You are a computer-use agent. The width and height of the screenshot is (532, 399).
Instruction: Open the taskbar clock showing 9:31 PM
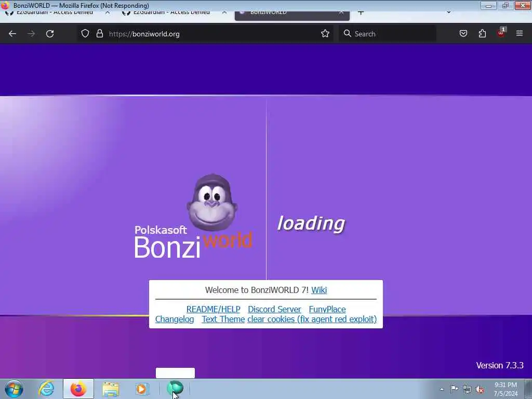pyautogui.click(x=506, y=389)
